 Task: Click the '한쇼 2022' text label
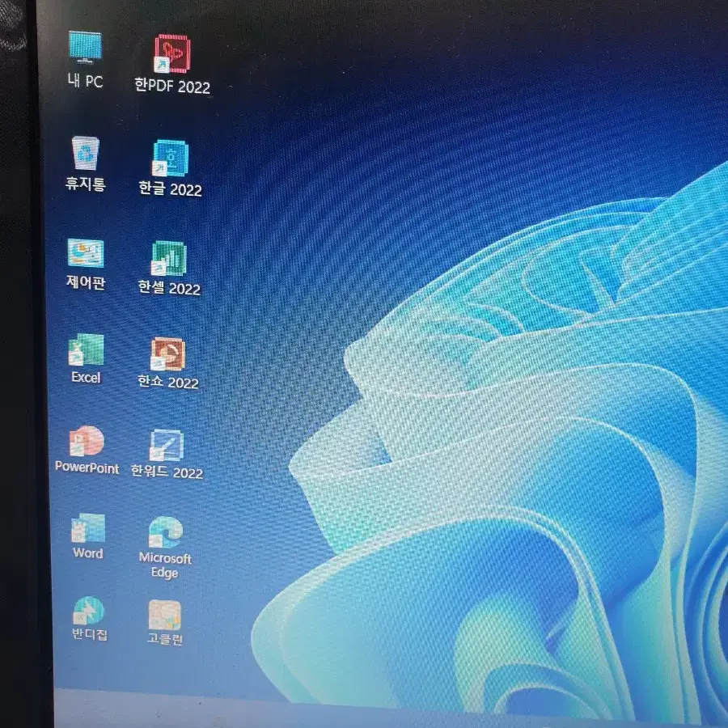[168, 382]
